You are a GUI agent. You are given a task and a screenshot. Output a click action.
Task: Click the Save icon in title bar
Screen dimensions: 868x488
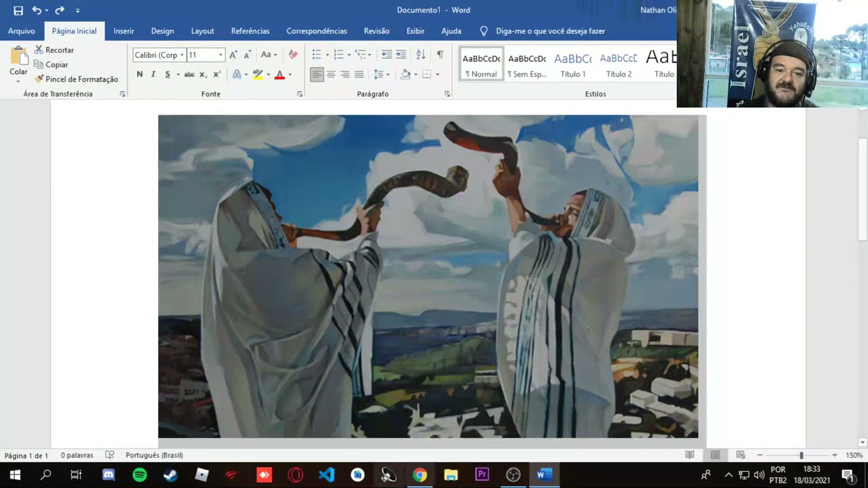pos(18,10)
